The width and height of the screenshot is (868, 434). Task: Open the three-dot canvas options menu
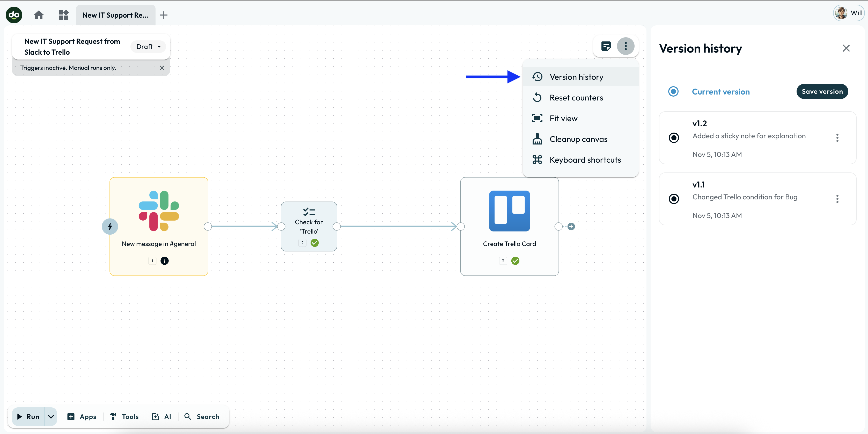tap(626, 46)
